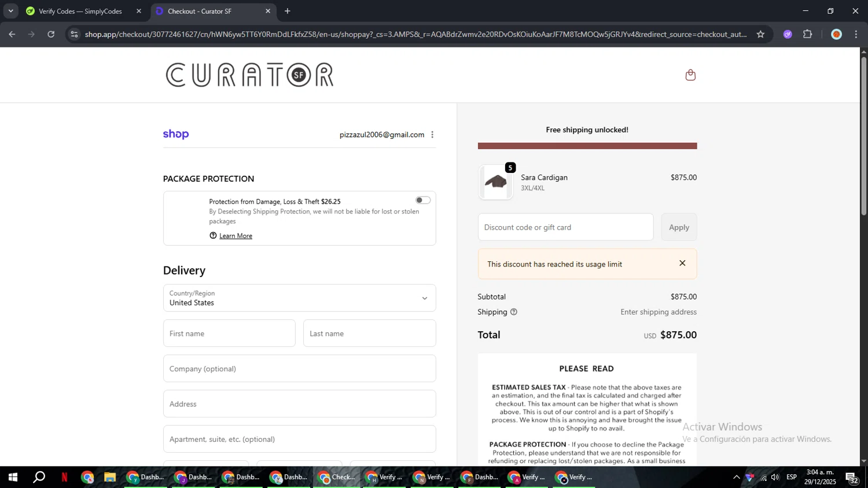
Task: Open the clock and calendar flyout
Action: (821, 477)
